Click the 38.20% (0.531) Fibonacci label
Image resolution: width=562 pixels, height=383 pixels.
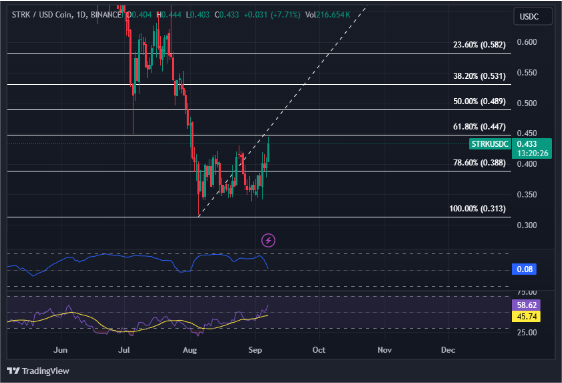click(x=479, y=76)
